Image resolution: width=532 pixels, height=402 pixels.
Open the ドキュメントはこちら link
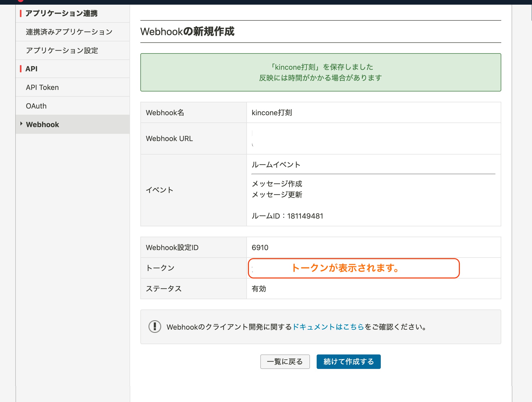328,327
